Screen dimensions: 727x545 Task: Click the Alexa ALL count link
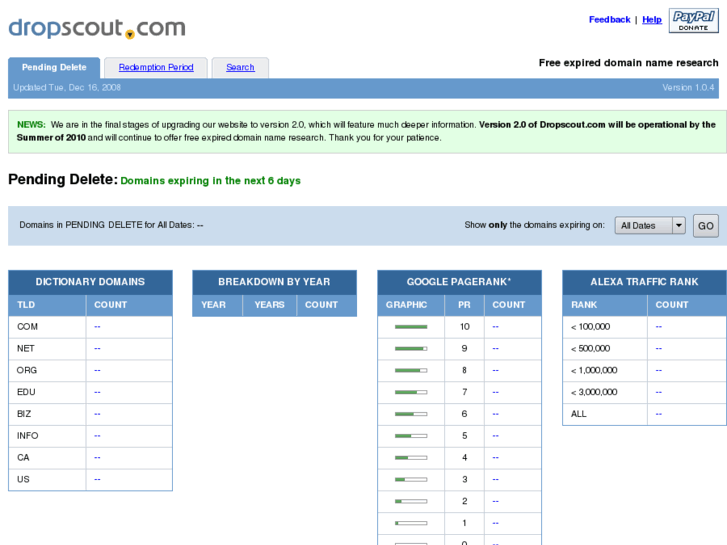[659, 414]
